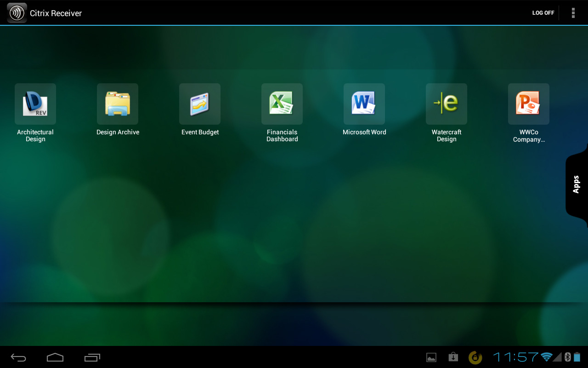Open the Design Archive folder icon
Viewport: 588px width, 368px height.
[118, 104]
